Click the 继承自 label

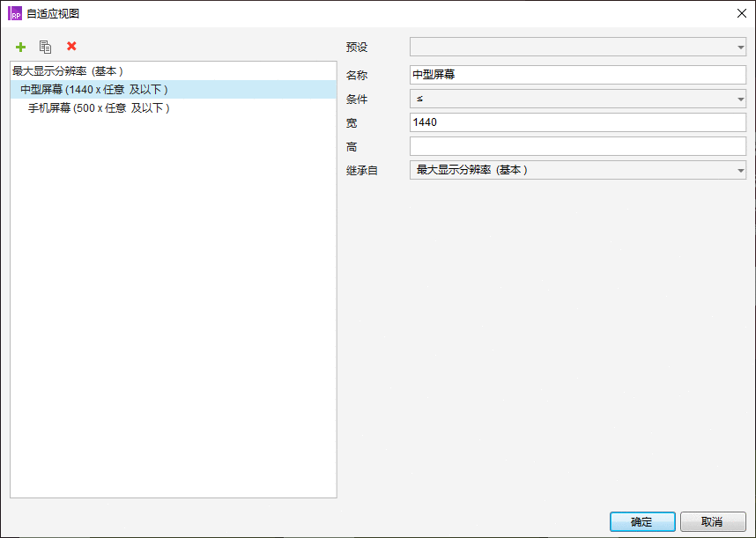click(362, 171)
